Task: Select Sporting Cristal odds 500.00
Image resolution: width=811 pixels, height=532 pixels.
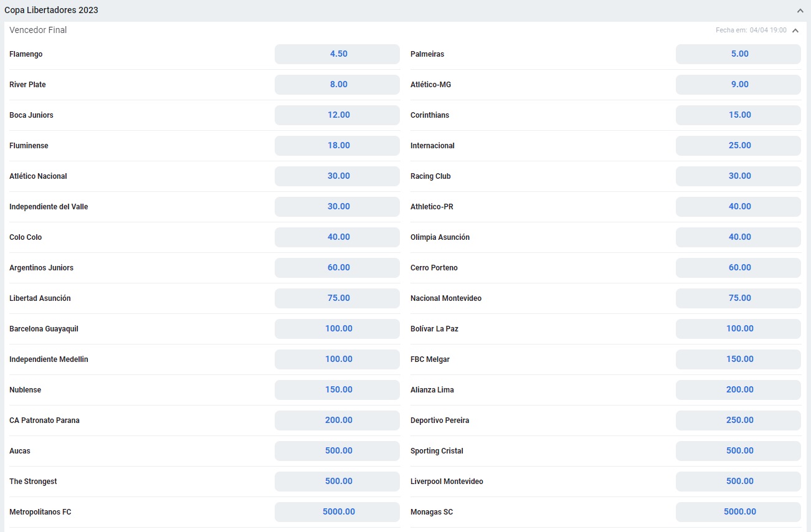Action: 738,451
